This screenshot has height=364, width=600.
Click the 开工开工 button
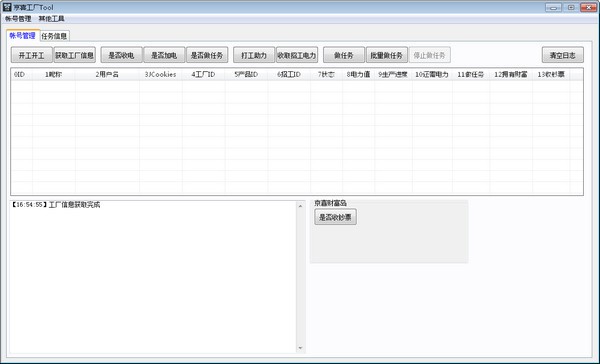(x=32, y=55)
